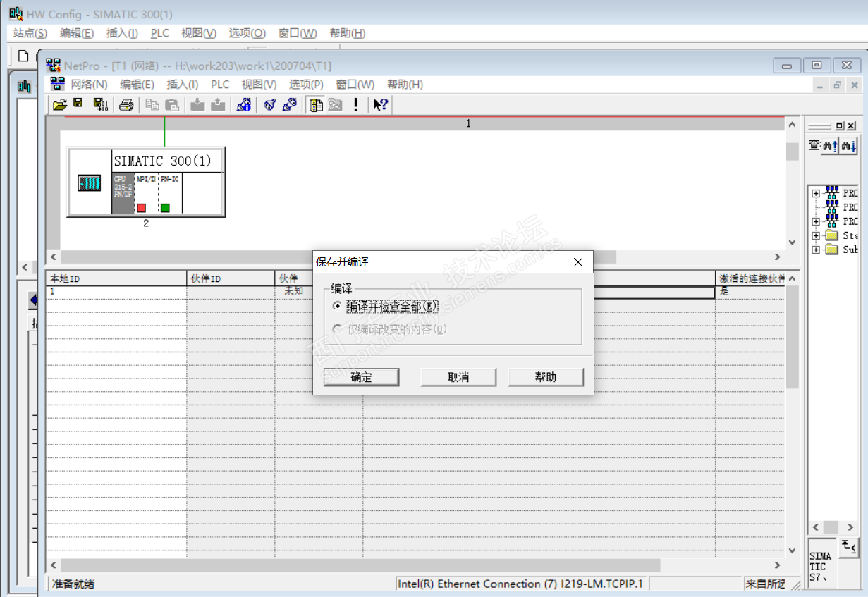Open the 编辑(E) menu in NetPro
The image size is (868, 597).
coord(137,84)
